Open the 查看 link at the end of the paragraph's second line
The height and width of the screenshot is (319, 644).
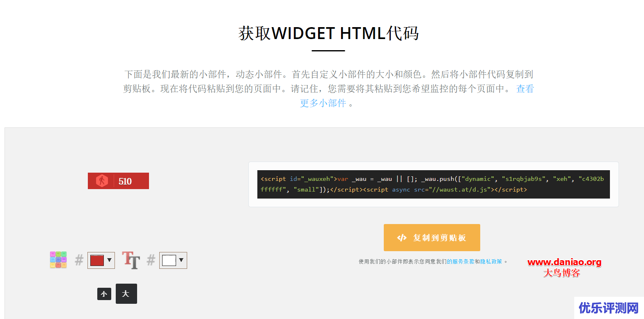(x=525, y=89)
